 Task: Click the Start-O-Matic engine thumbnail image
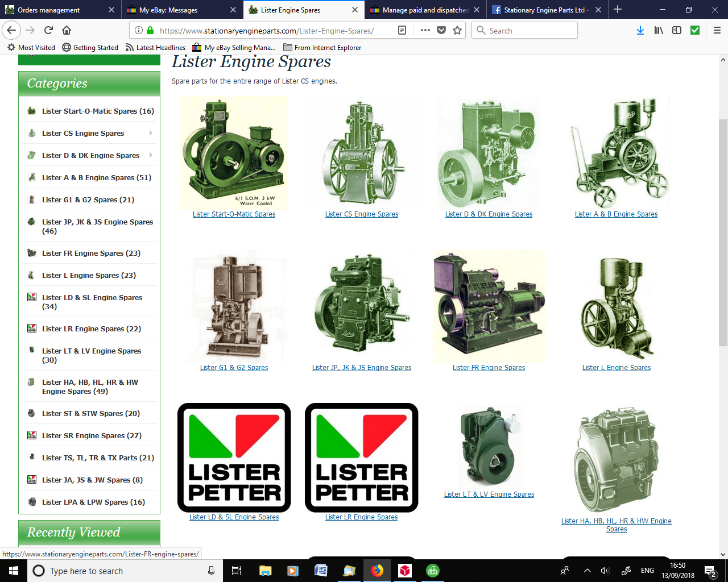(x=234, y=153)
